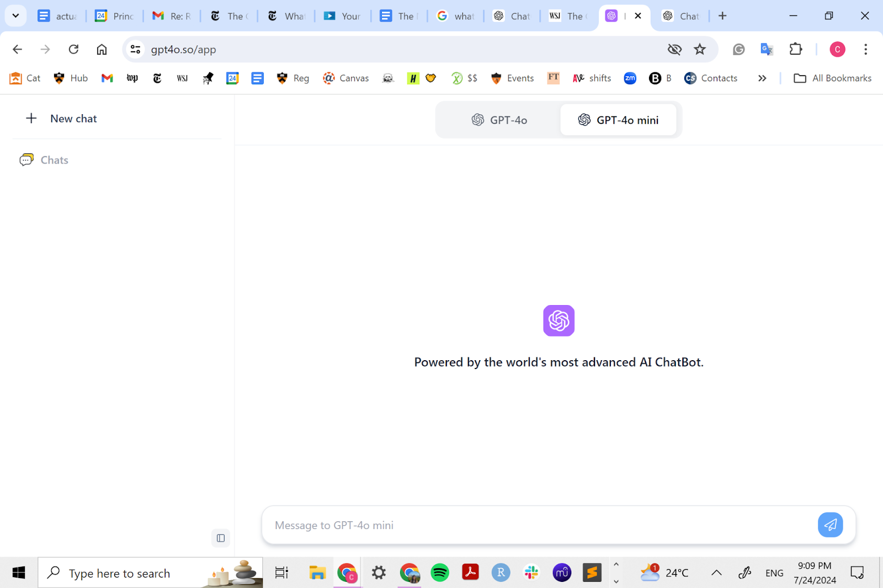Toggle the tracking protection eye icon
Image resolution: width=883 pixels, height=588 pixels.
point(674,49)
